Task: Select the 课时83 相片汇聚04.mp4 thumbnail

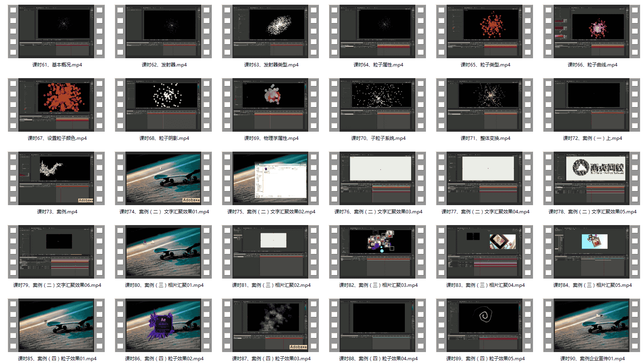Action: [485, 252]
